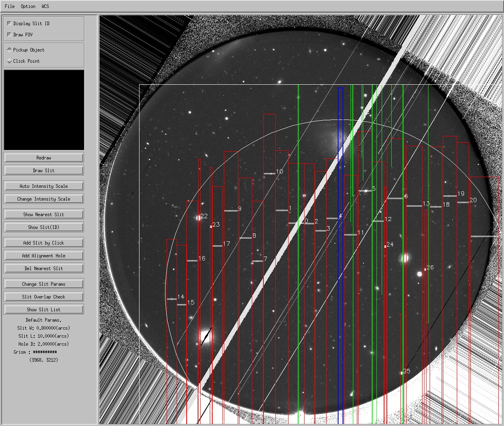Click Add Alignment Hole button
This screenshot has height=426, width=504.
pos(44,256)
